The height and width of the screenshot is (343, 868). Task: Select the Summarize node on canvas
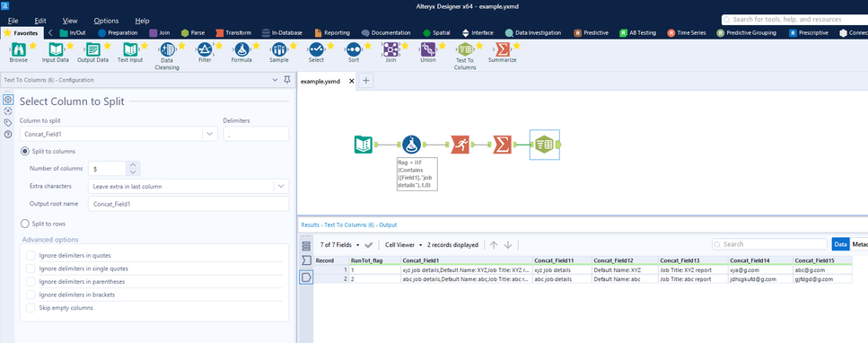point(502,145)
